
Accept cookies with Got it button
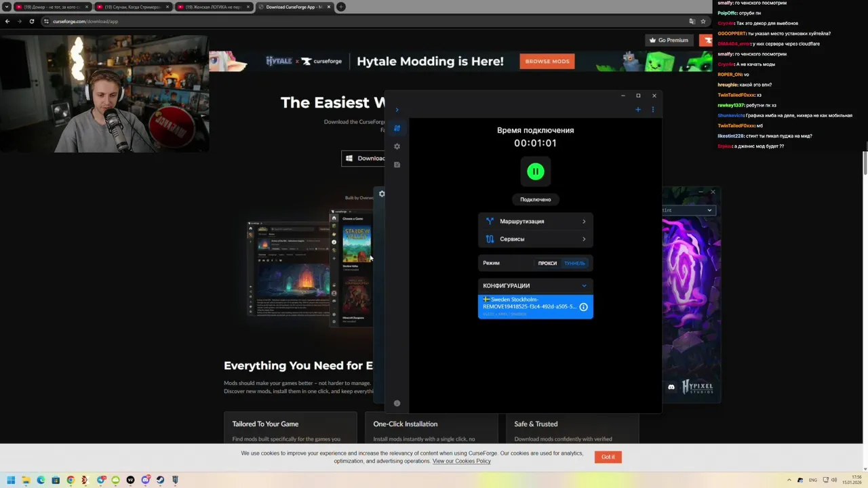(x=608, y=457)
